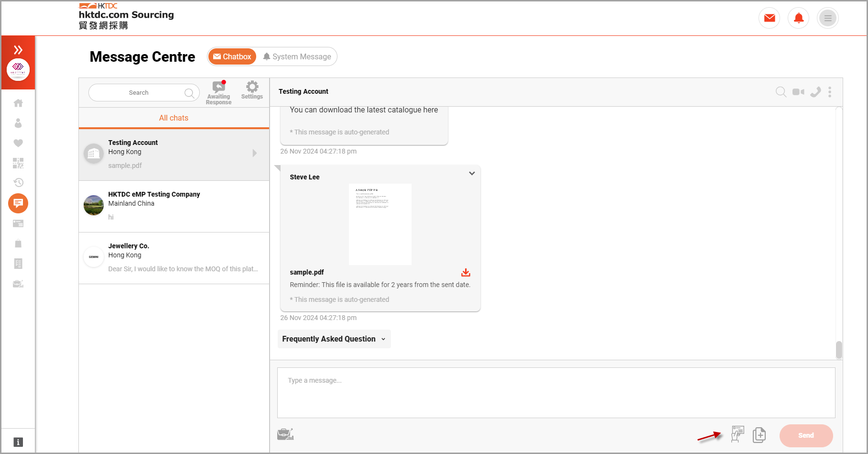Send business card icon near Send
The width and height of the screenshot is (868, 454).
[738, 434]
